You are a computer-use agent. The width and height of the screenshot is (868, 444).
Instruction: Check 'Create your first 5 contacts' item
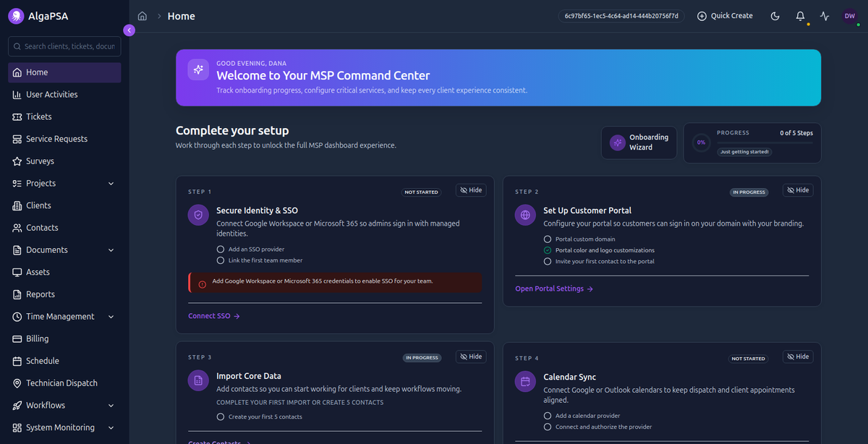point(221,417)
